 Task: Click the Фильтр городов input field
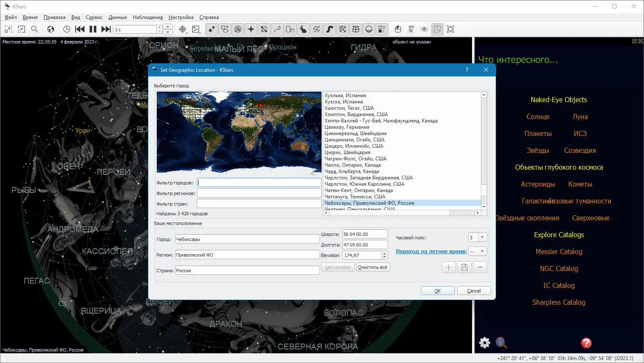(259, 183)
